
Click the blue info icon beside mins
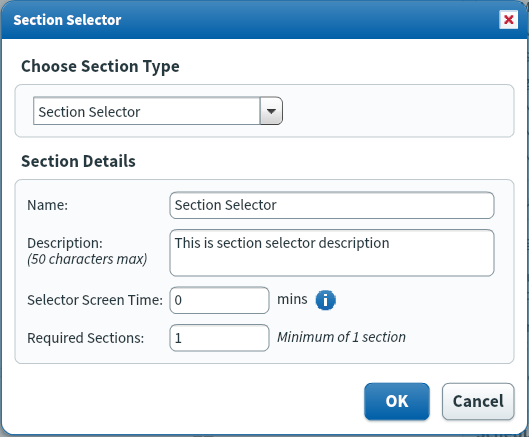pos(326,300)
